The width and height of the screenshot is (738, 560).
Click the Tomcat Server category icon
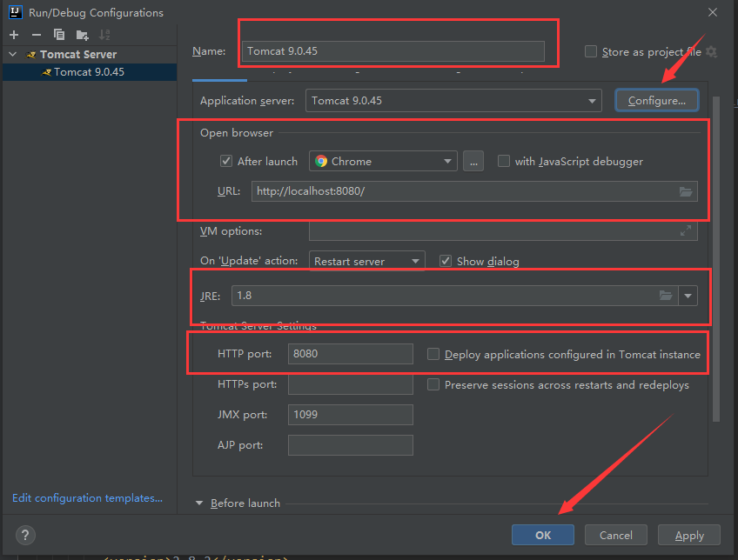pyautogui.click(x=31, y=55)
